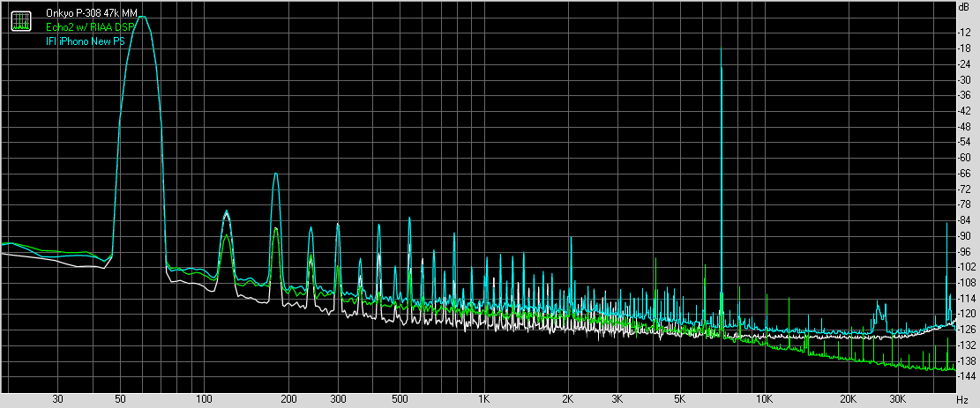The image size is (980, 408).
Task: Click the -60 dB axis label
Action: [964, 158]
